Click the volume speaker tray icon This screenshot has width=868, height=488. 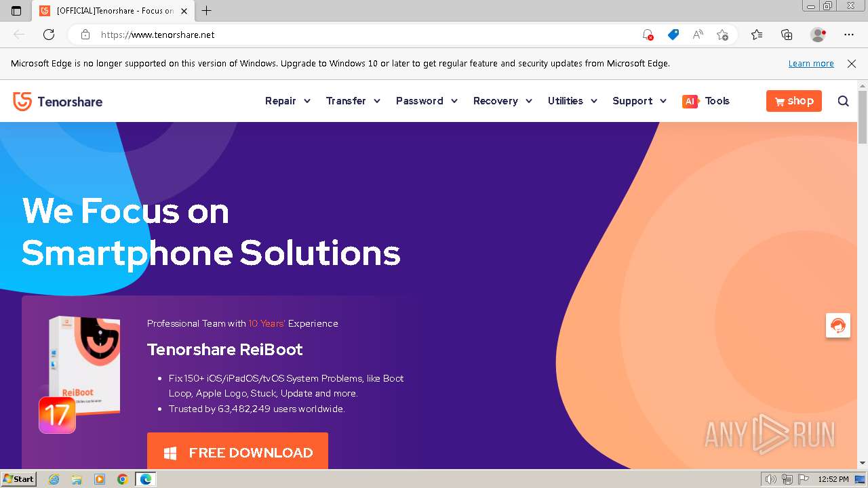[770, 479]
